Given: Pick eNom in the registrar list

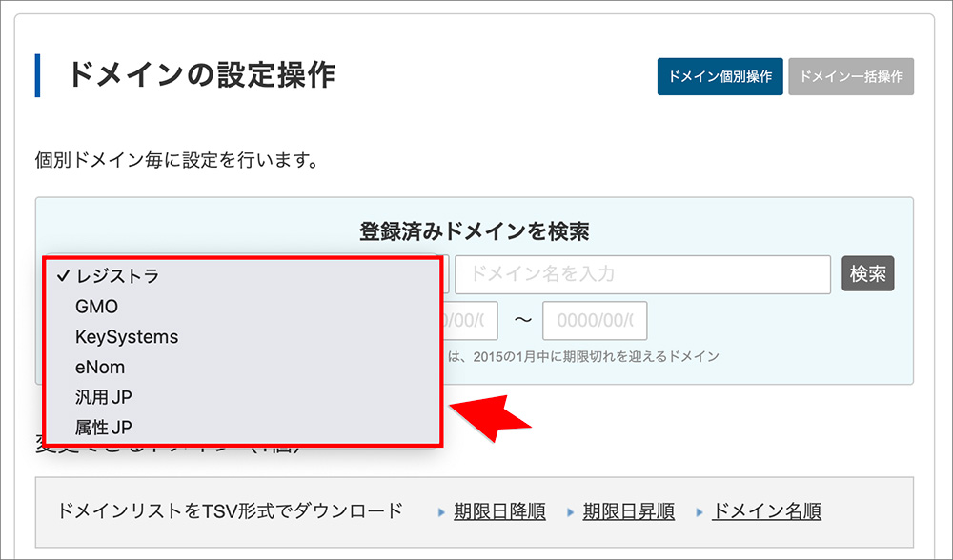Looking at the screenshot, I should point(105,367).
